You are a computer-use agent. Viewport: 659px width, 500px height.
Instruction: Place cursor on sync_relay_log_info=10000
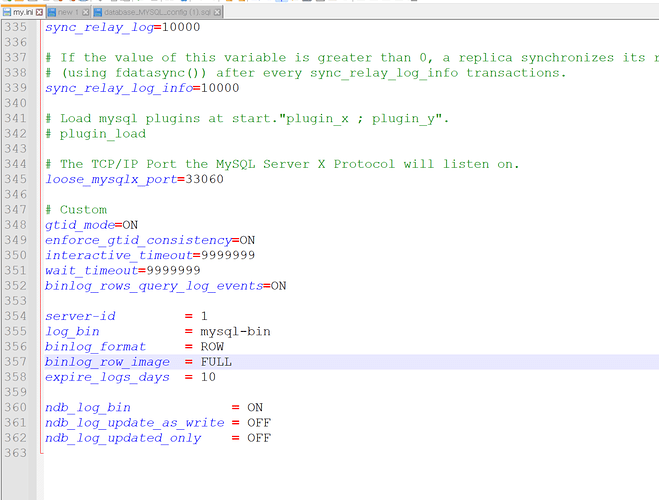pyautogui.click(x=142, y=88)
